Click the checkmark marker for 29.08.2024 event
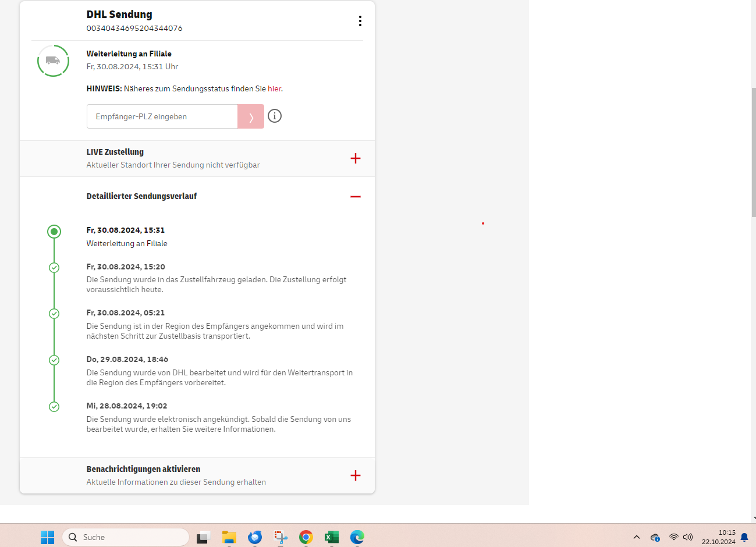This screenshot has height=547, width=756. [54, 360]
